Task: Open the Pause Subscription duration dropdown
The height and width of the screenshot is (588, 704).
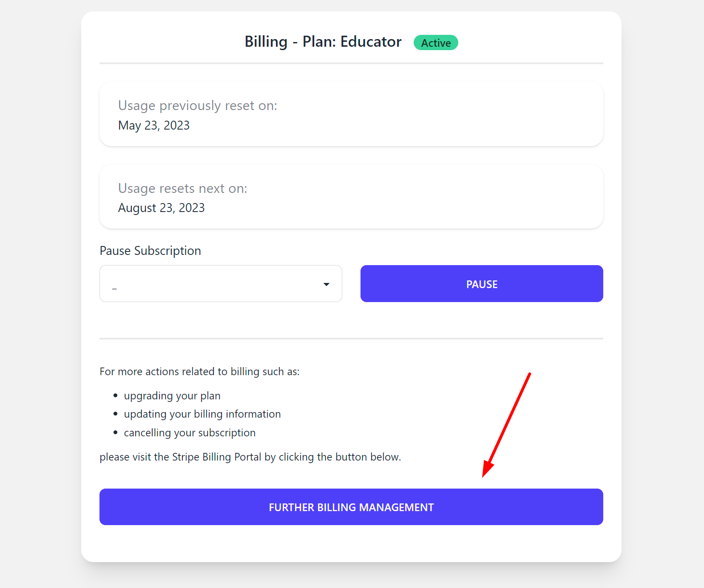Action: click(221, 283)
